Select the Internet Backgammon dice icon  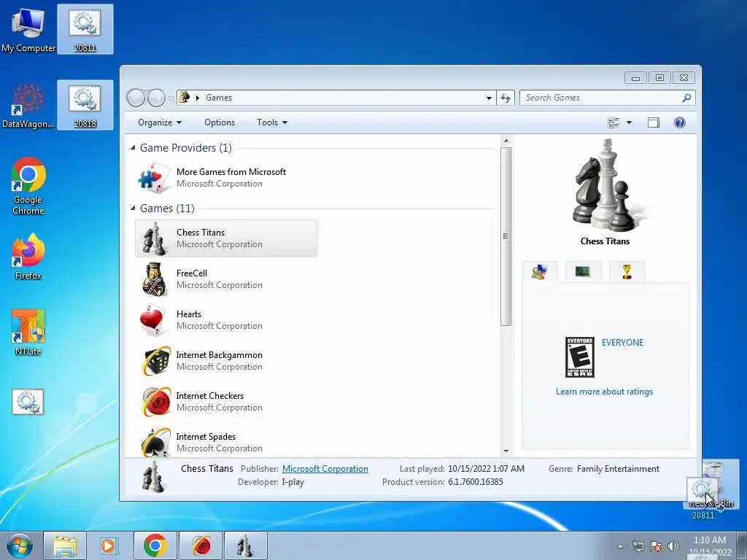pos(156,361)
